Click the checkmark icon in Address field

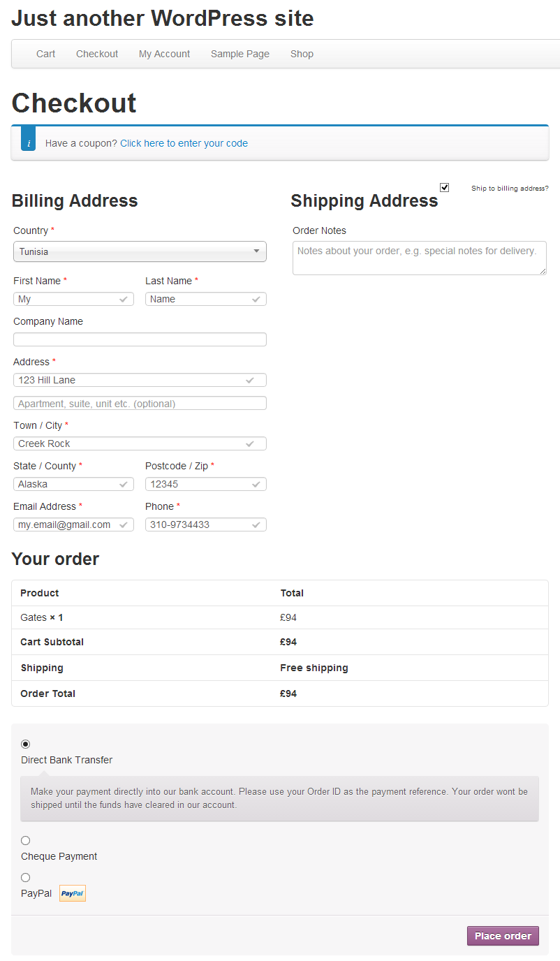point(250,380)
